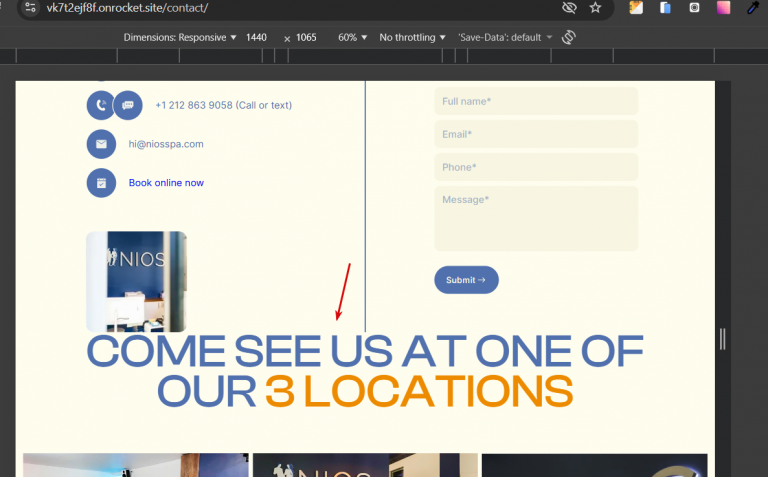This screenshot has width=768, height=477.
Task: Focus the Full name field
Action: (x=536, y=101)
